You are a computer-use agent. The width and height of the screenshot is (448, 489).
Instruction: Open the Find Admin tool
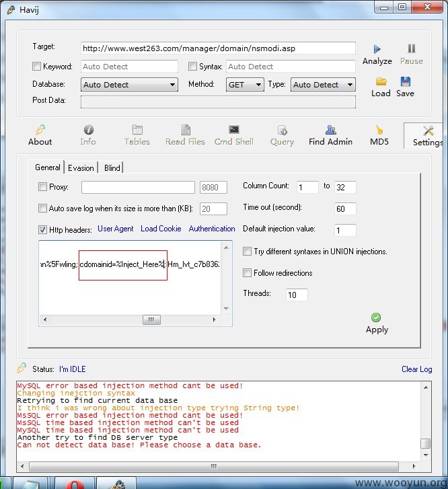coord(330,135)
